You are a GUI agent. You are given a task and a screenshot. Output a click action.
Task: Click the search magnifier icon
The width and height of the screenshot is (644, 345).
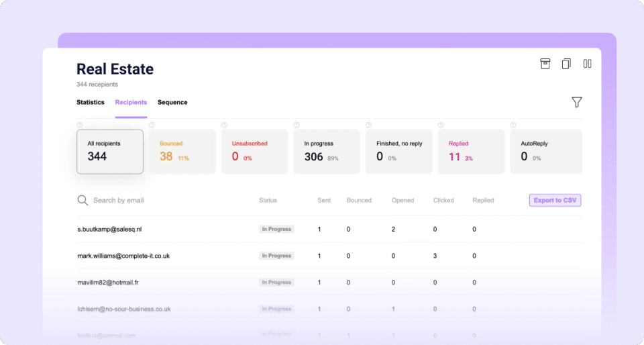(x=83, y=200)
